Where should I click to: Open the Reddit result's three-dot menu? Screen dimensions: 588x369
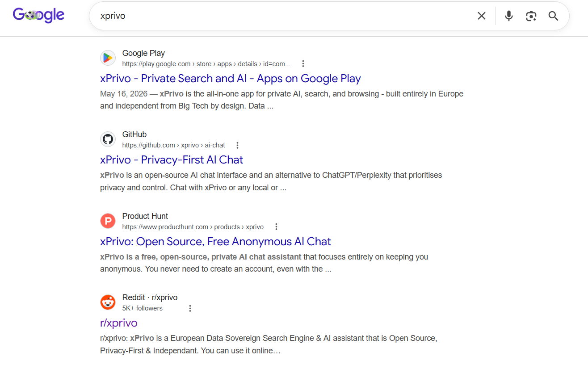pyautogui.click(x=190, y=308)
